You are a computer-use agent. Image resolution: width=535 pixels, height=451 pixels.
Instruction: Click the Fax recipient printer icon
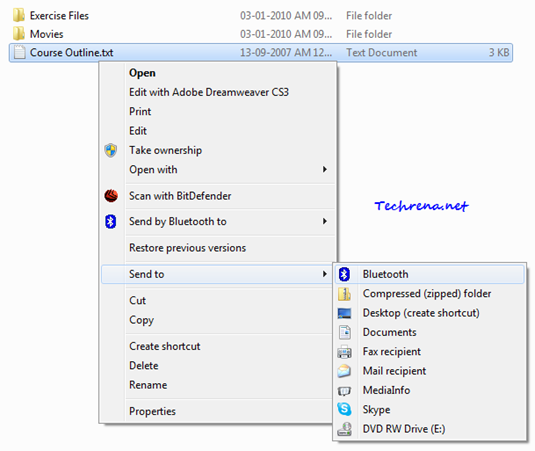click(344, 352)
